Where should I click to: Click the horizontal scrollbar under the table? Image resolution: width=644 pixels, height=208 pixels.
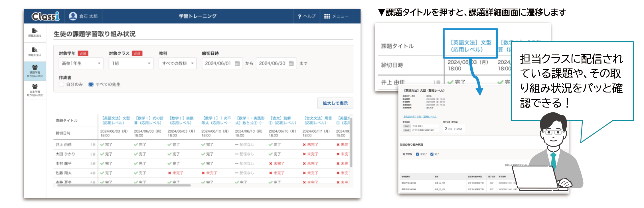click(124, 186)
